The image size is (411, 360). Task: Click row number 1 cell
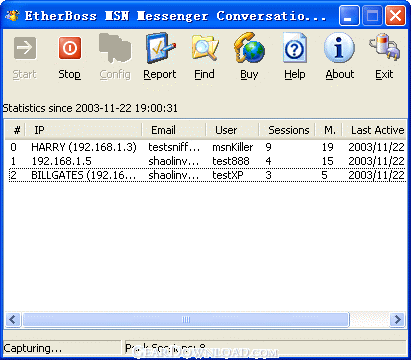point(13,161)
